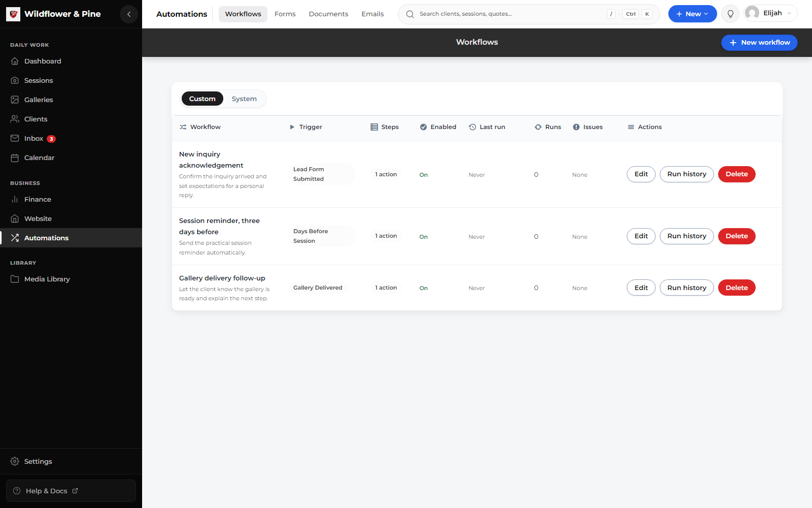Click the Enabled column header
812x508 pixels.
coord(438,127)
